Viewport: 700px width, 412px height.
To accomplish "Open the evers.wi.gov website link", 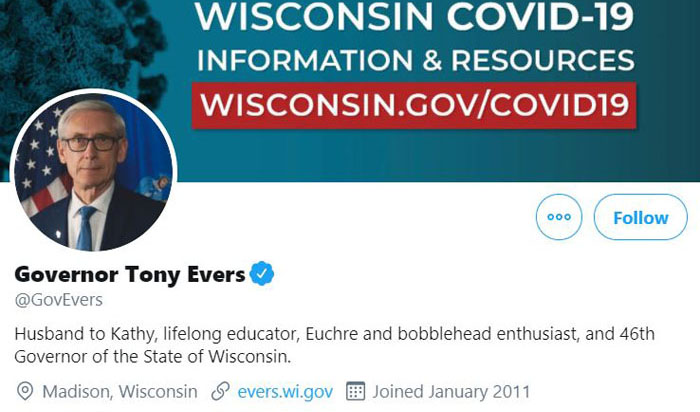I will coord(285,391).
